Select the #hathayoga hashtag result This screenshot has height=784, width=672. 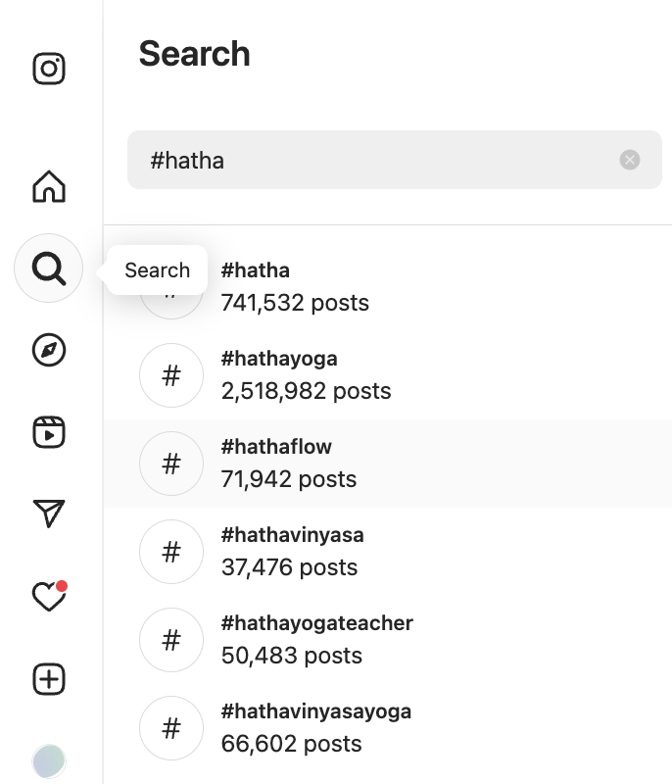pyautogui.click(x=388, y=375)
